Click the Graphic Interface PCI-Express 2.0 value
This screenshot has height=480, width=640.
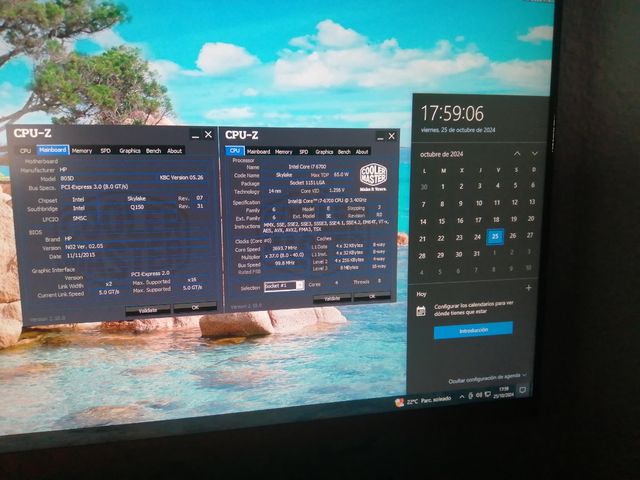(150, 273)
